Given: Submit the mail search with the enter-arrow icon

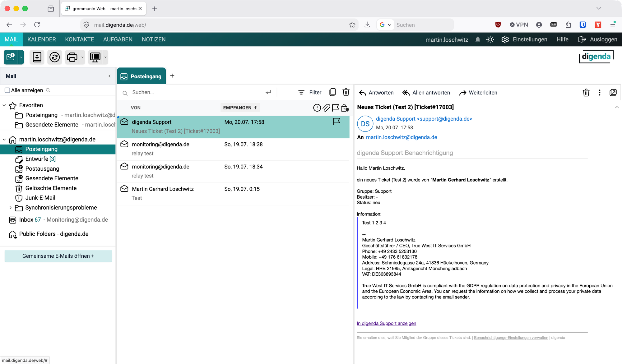Looking at the screenshot, I should click(x=268, y=92).
